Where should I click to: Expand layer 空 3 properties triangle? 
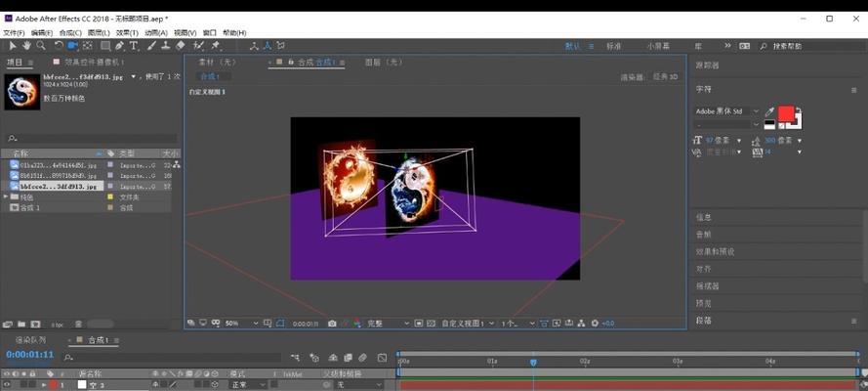click(44, 384)
